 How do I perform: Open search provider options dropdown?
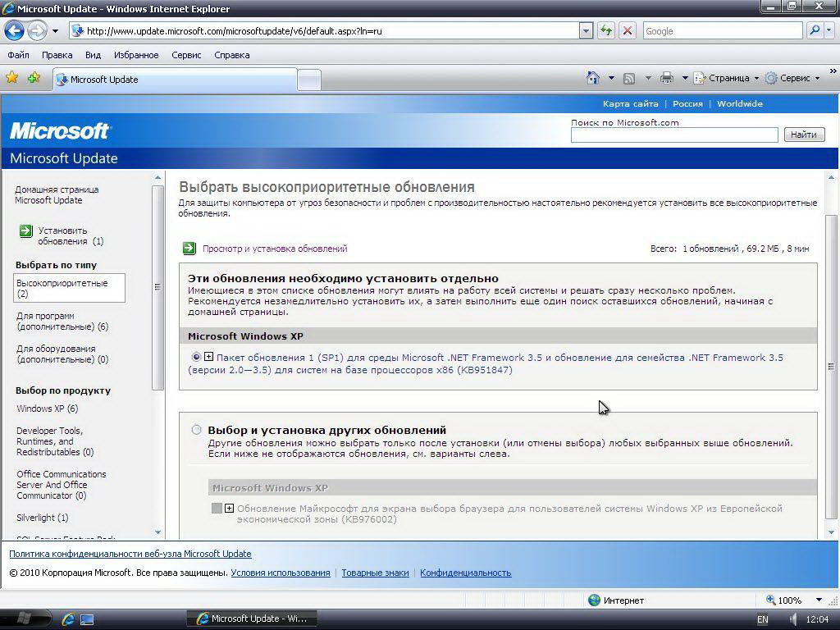[829, 30]
